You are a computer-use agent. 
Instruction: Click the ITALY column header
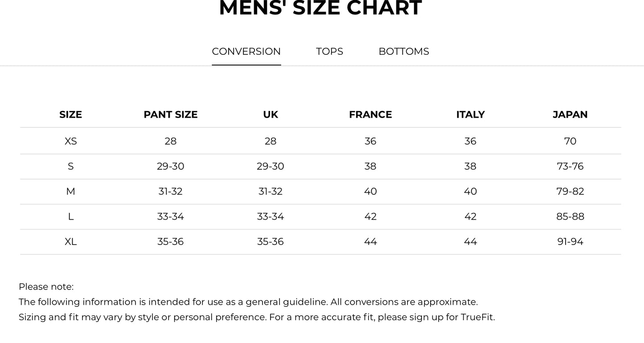pos(470,115)
